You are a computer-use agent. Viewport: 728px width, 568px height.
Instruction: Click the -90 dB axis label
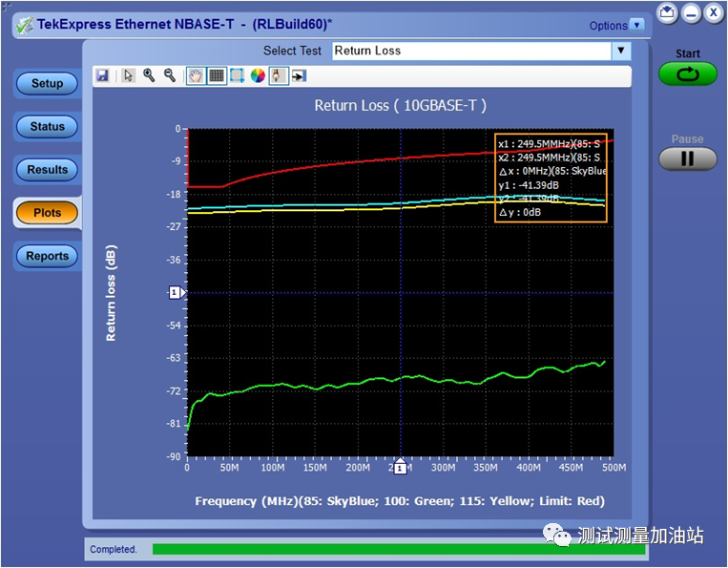pyautogui.click(x=174, y=456)
